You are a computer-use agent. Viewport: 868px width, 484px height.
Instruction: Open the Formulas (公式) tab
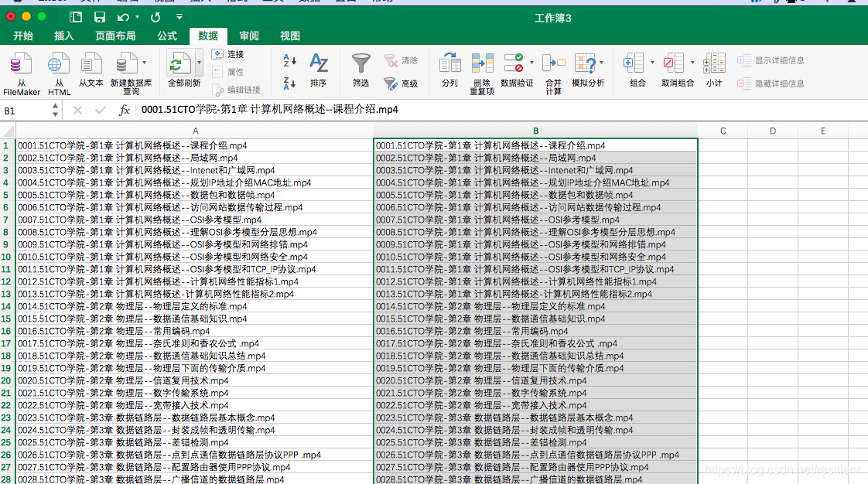pos(166,36)
